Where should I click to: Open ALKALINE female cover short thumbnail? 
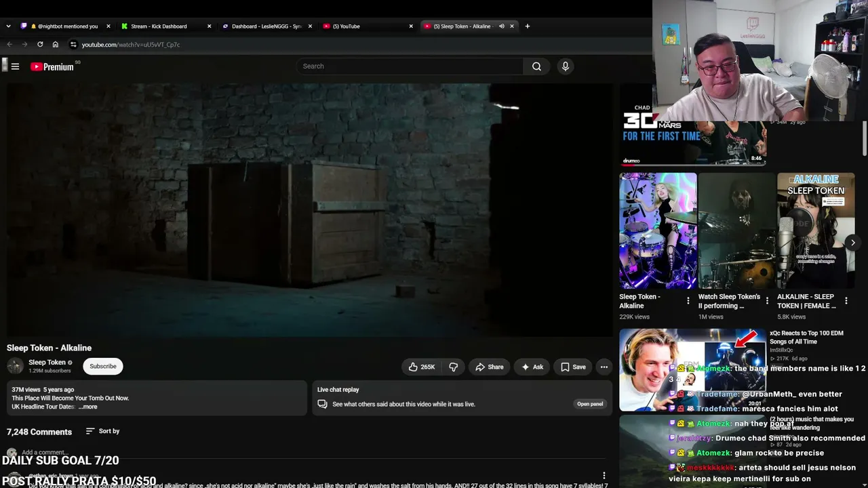(816, 230)
